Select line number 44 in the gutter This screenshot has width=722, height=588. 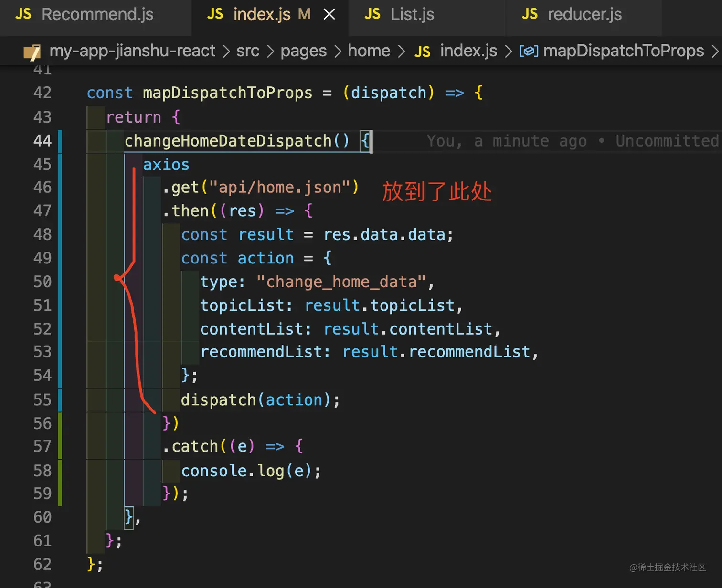42,141
